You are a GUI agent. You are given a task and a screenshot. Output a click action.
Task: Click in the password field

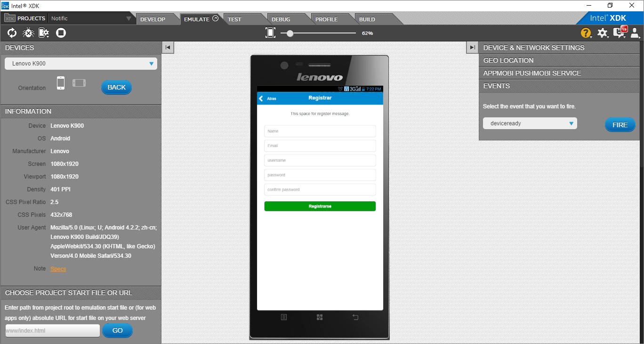(x=320, y=175)
